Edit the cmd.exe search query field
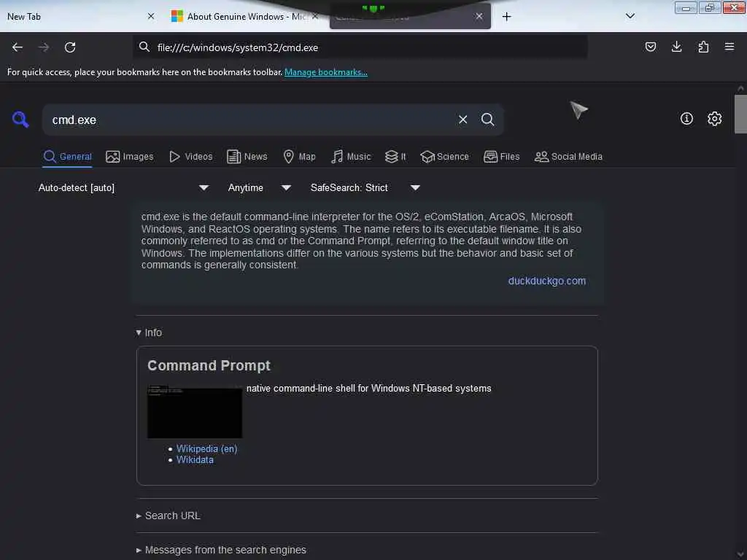747x560 pixels. [248, 120]
